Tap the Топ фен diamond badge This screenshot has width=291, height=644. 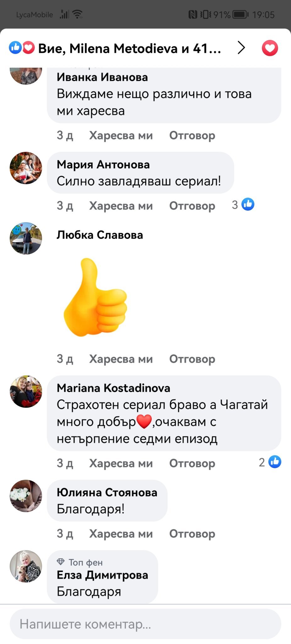[61, 562]
